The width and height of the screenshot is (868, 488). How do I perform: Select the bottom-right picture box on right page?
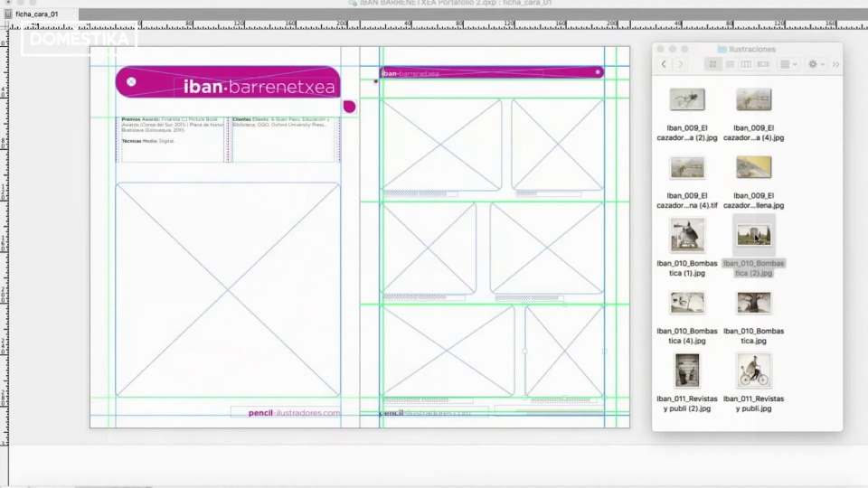pos(564,351)
